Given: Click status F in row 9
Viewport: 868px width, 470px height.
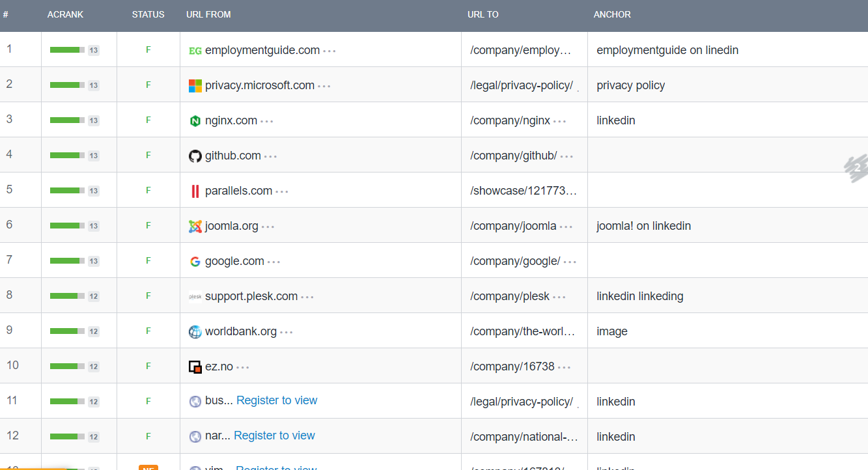Looking at the screenshot, I should [x=148, y=331].
